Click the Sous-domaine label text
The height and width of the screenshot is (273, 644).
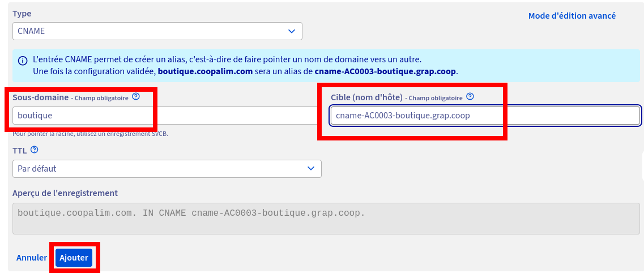[40, 97]
